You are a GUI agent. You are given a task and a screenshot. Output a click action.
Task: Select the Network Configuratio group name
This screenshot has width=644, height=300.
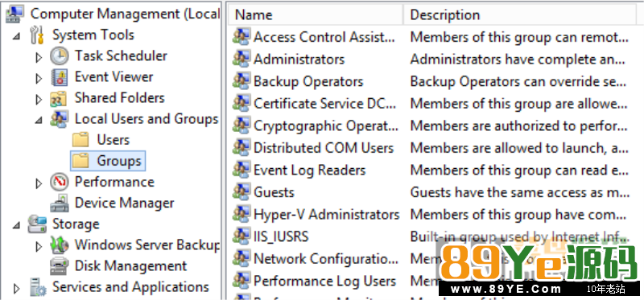[326, 258]
